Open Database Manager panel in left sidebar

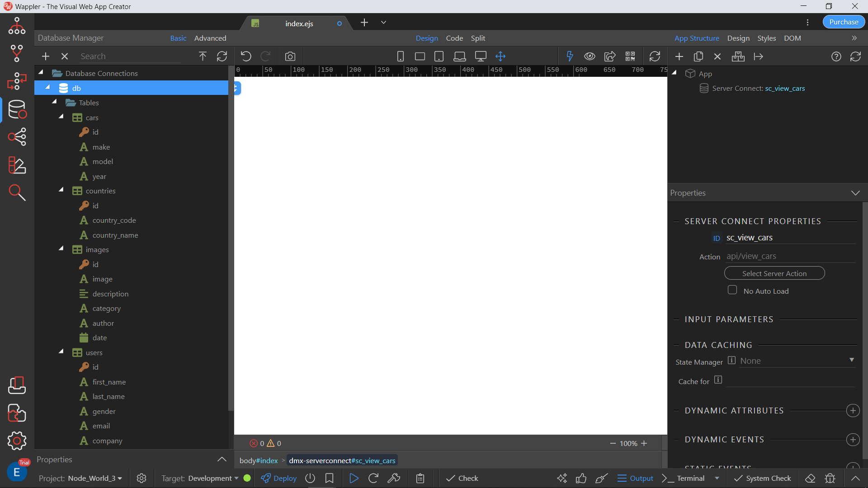tap(17, 109)
